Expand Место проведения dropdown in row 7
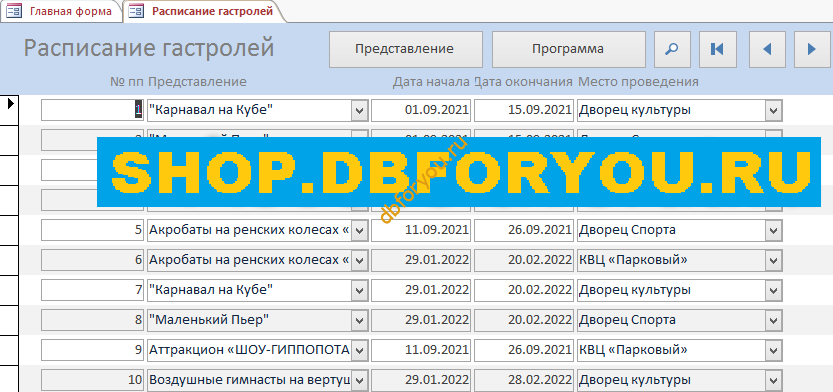This screenshot has width=833, height=392. point(774,290)
